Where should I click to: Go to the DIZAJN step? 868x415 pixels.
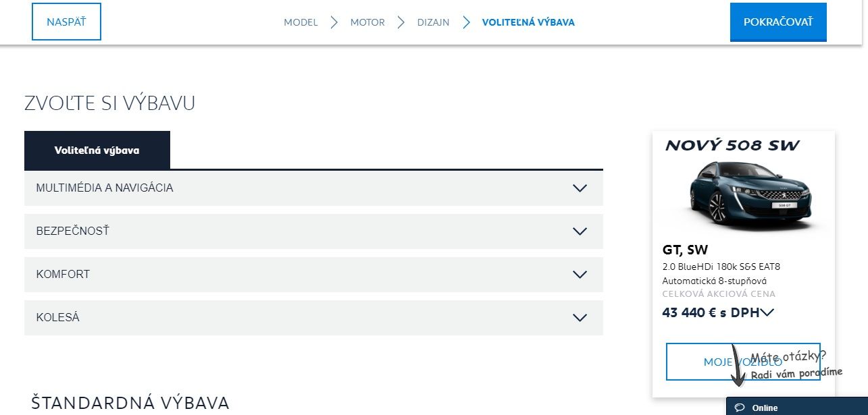(434, 22)
